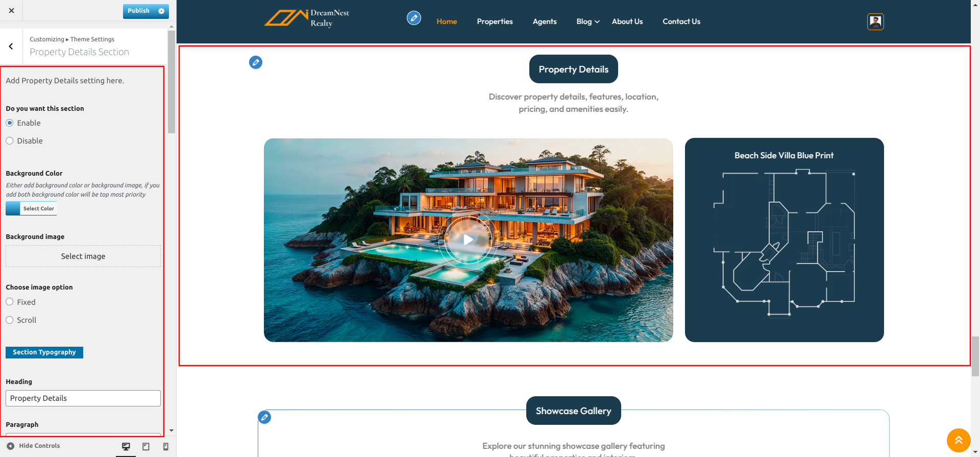Select the Enable radio button
980x457 pixels.
tap(10, 123)
